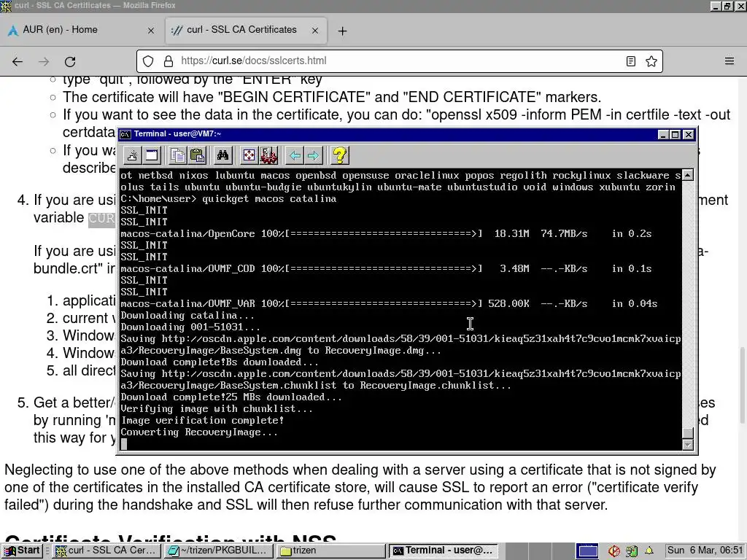Click 'Downloading catalina...' terminal line

click(x=187, y=315)
